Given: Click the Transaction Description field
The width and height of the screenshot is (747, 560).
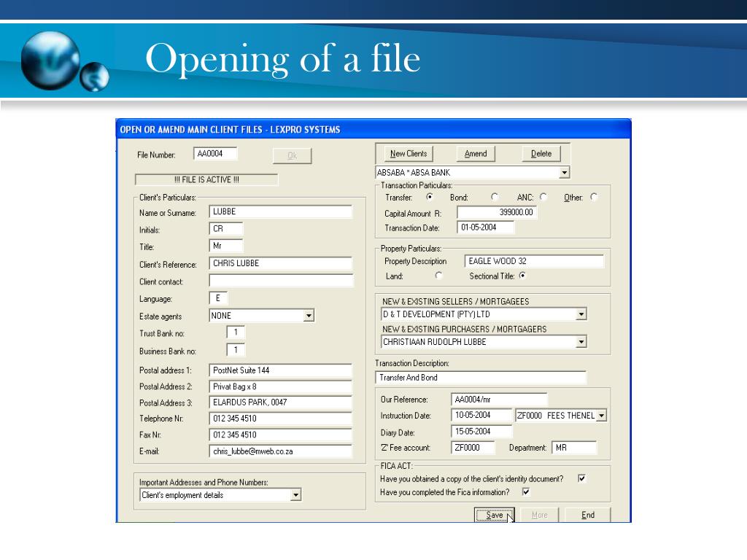Looking at the screenshot, I should pos(481,378).
